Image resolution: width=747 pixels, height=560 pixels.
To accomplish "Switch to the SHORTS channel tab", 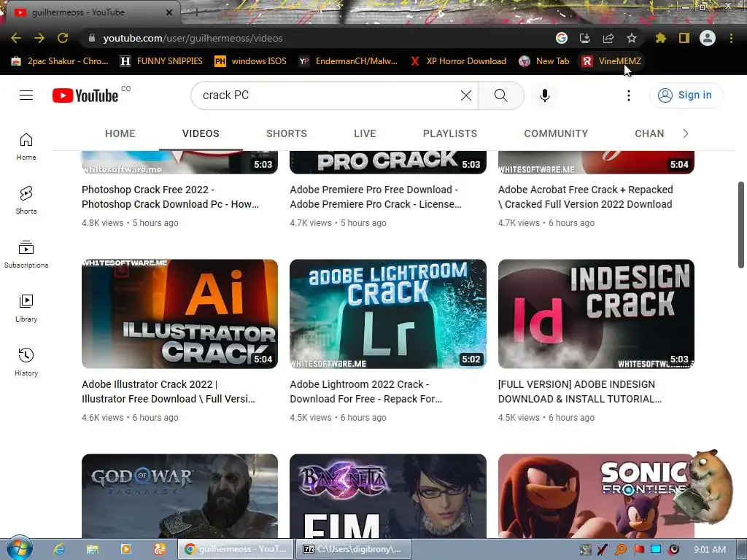I will (286, 133).
